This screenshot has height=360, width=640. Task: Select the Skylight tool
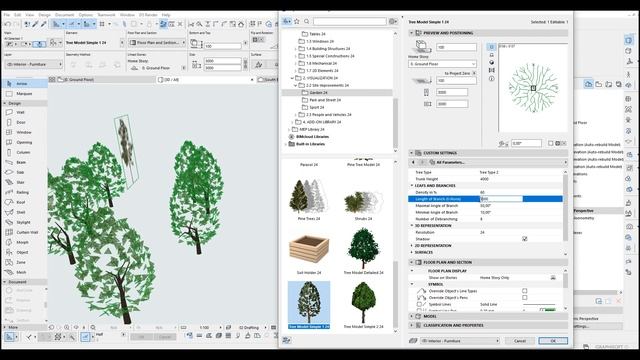pos(24,222)
